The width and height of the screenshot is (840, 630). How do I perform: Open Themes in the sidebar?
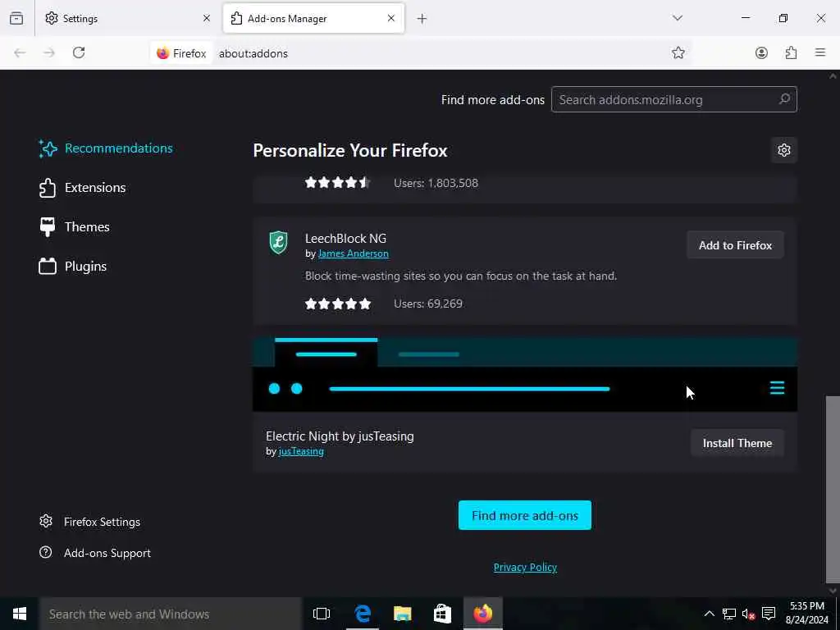tap(75, 227)
